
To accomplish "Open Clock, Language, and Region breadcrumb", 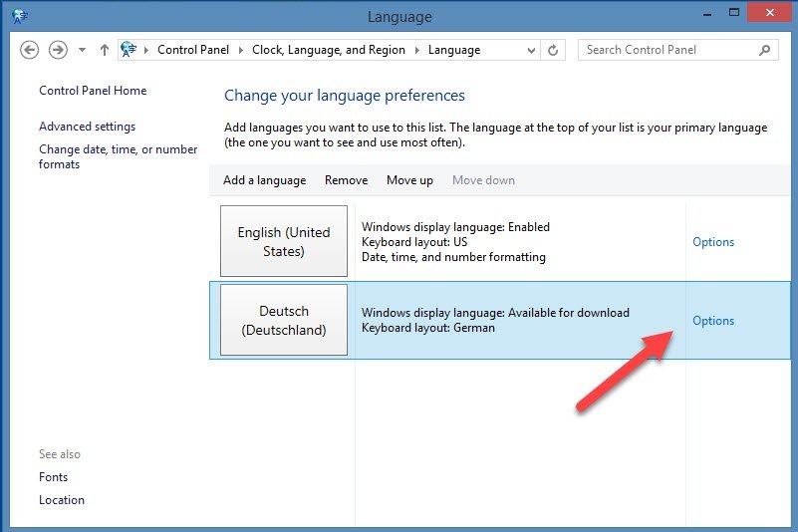I will (329, 50).
